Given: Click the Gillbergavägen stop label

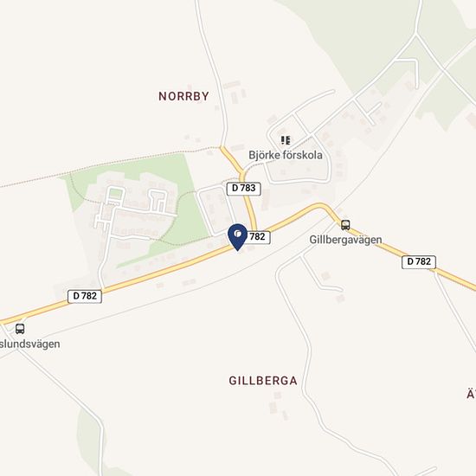Looking at the screenshot, I should [345, 240].
